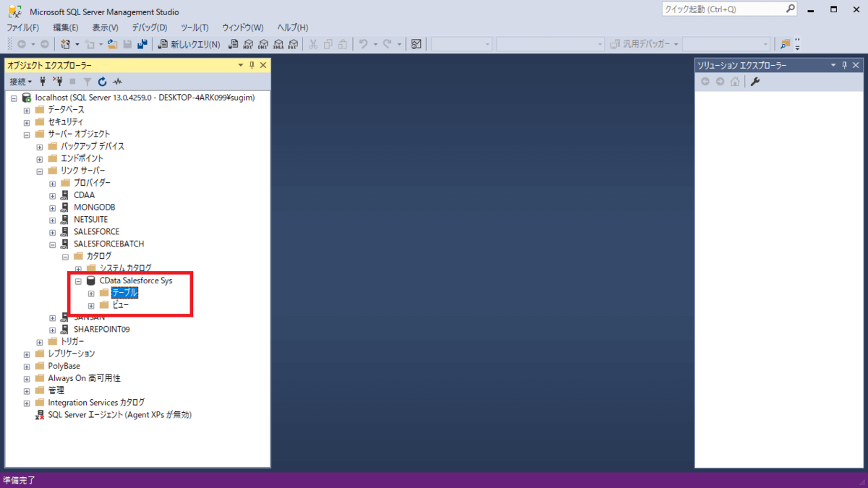Click the Find in Files icon
The width and height of the screenshot is (868, 488).
coord(786,44)
